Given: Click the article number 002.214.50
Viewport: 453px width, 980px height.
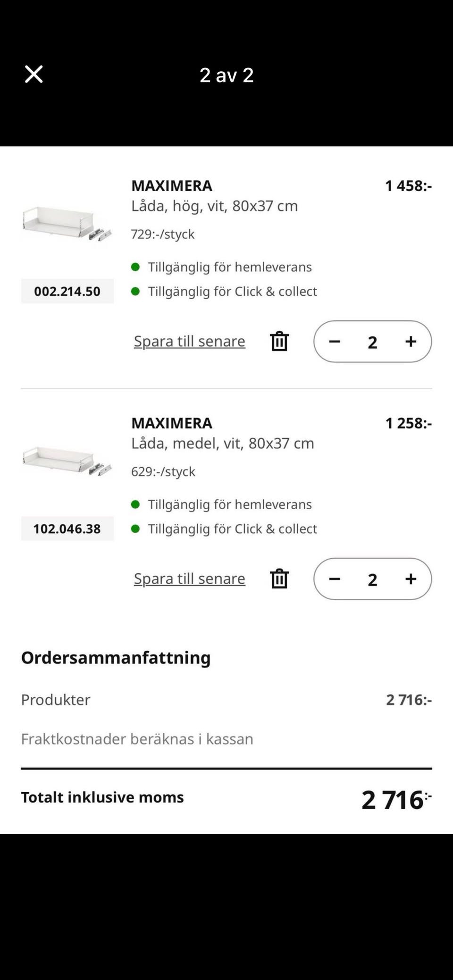Looking at the screenshot, I should click(67, 291).
